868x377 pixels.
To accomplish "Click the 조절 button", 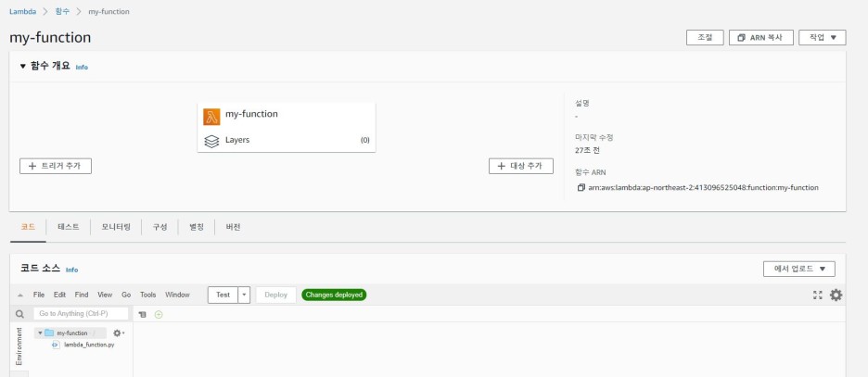I will click(705, 38).
